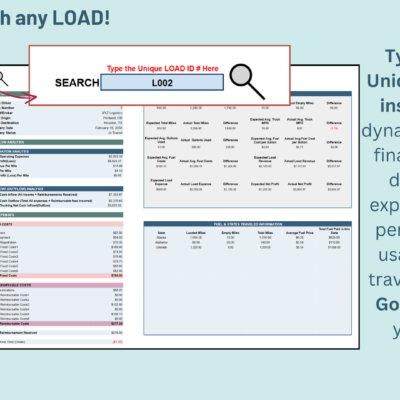Select the 'Cash Inflow (All Income + Reimbursements Received)' row
400x400 pixels.
61,194
